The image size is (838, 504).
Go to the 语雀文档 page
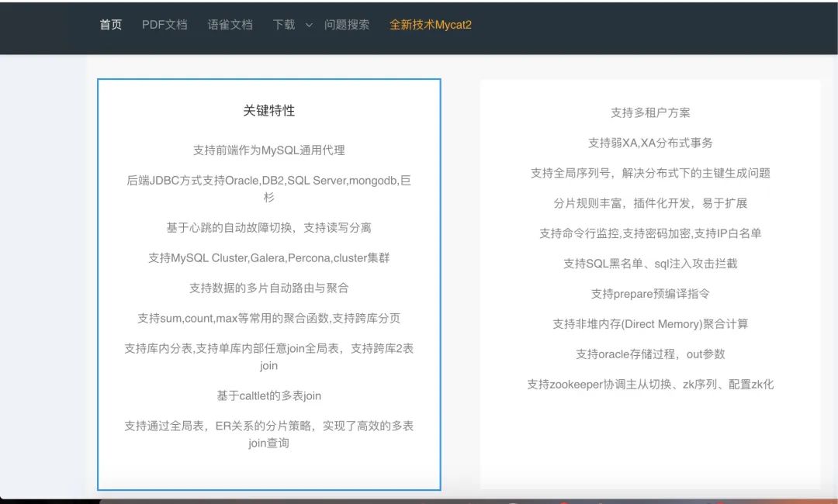pyautogui.click(x=230, y=25)
